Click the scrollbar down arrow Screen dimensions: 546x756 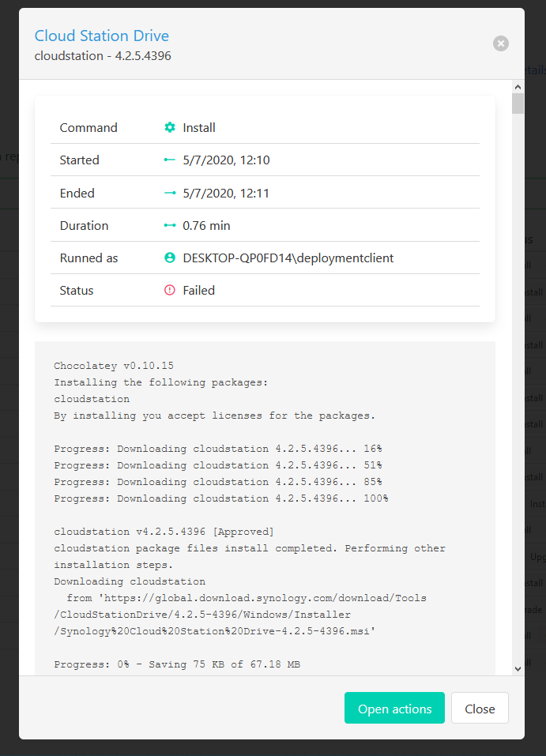(518, 669)
